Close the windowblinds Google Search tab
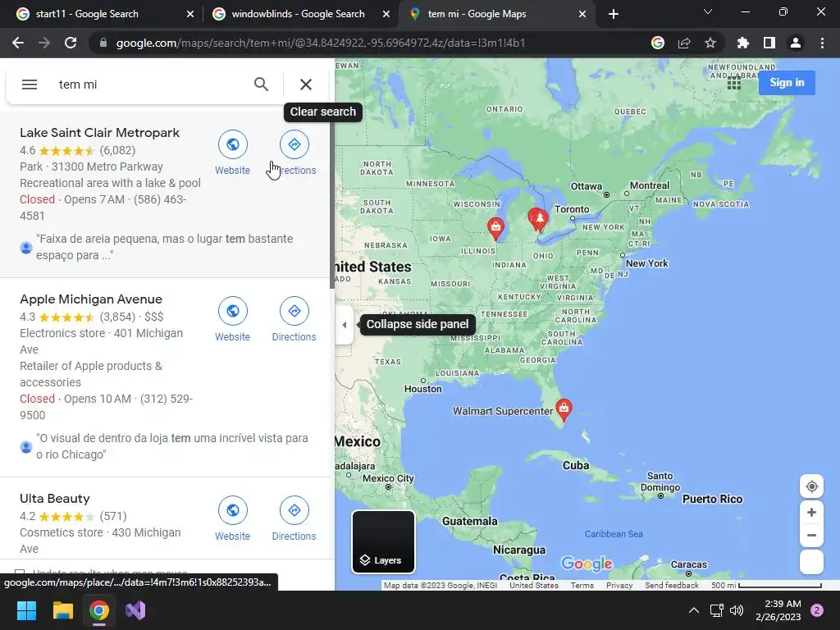The image size is (840, 630). coord(386,15)
